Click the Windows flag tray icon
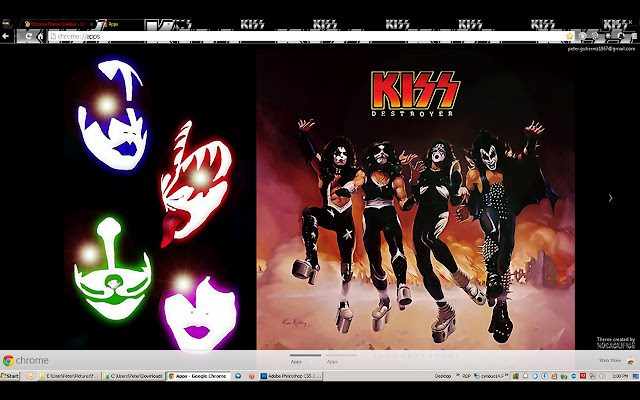Screen dimensions: 640x400 pyautogui.click(x=516, y=376)
